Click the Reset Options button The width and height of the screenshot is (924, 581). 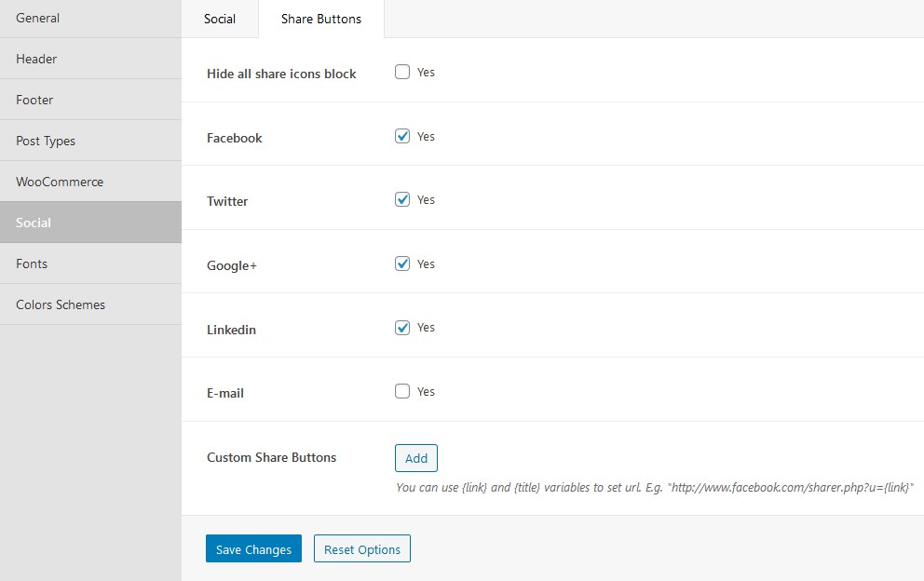point(361,548)
